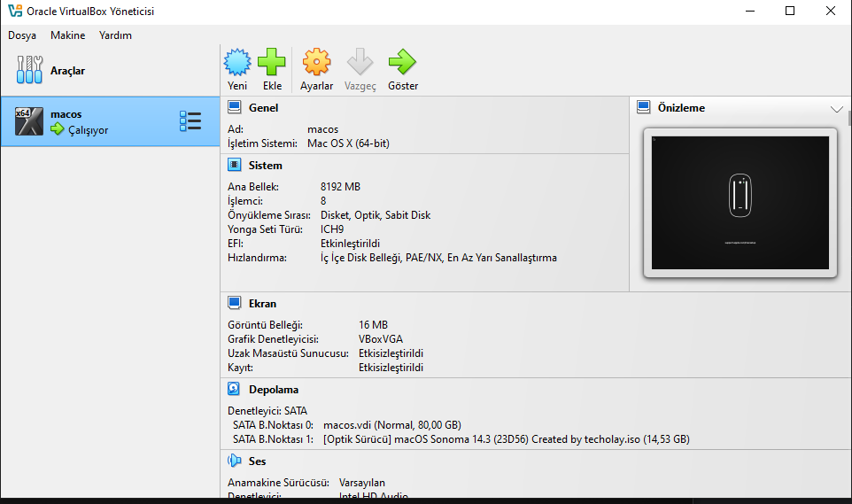Minimize the VirtualBox Yöneticisi window

750,11
